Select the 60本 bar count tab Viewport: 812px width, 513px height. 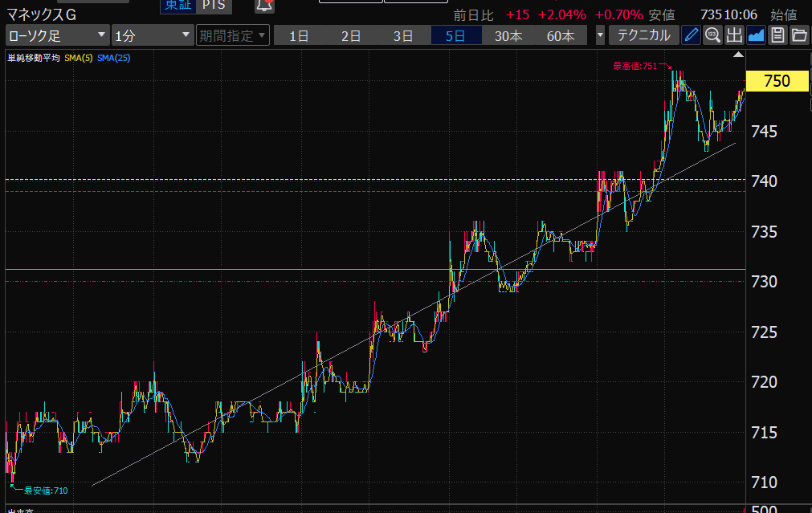561,35
